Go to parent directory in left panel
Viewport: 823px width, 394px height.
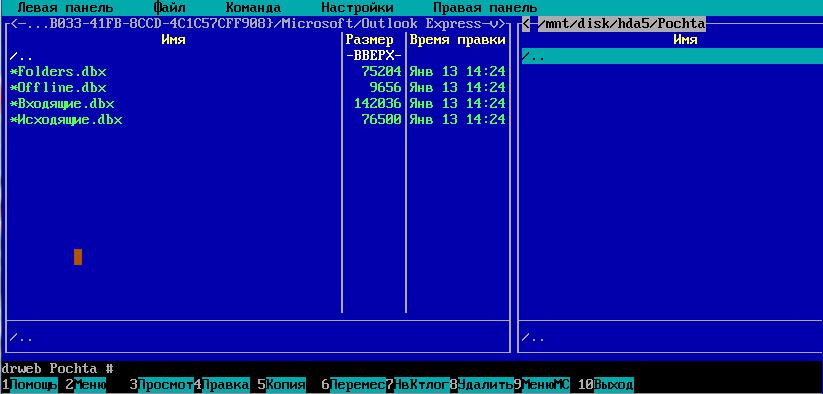pyautogui.click(x=174, y=56)
